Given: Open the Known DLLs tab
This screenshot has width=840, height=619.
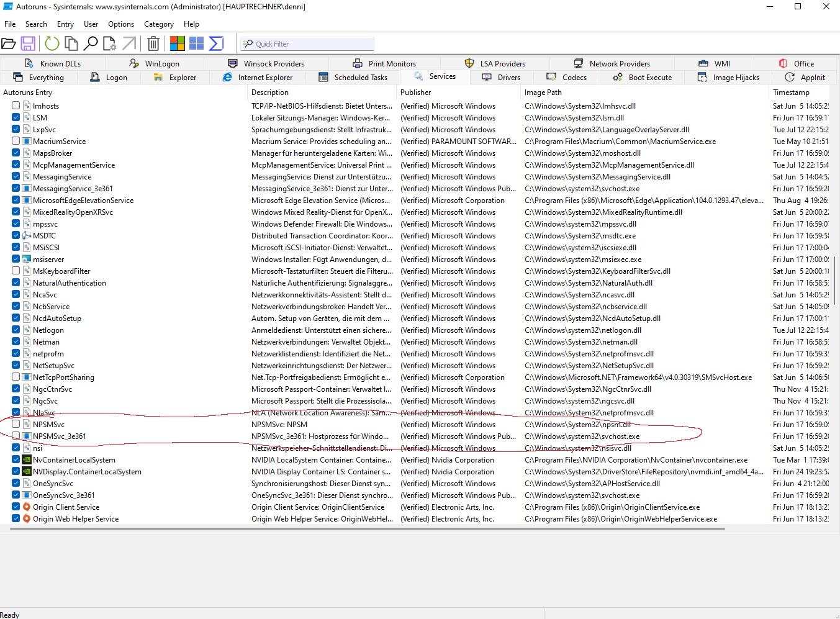Looking at the screenshot, I should pyautogui.click(x=53, y=63).
